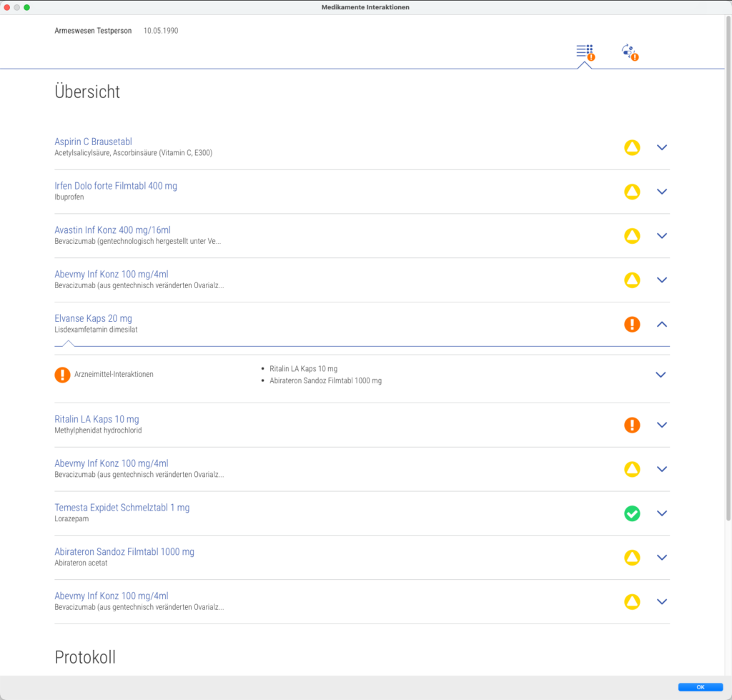This screenshot has height=700, width=732.
Task: Click the window title Medikamente Interaktionen
Action: 365,7
